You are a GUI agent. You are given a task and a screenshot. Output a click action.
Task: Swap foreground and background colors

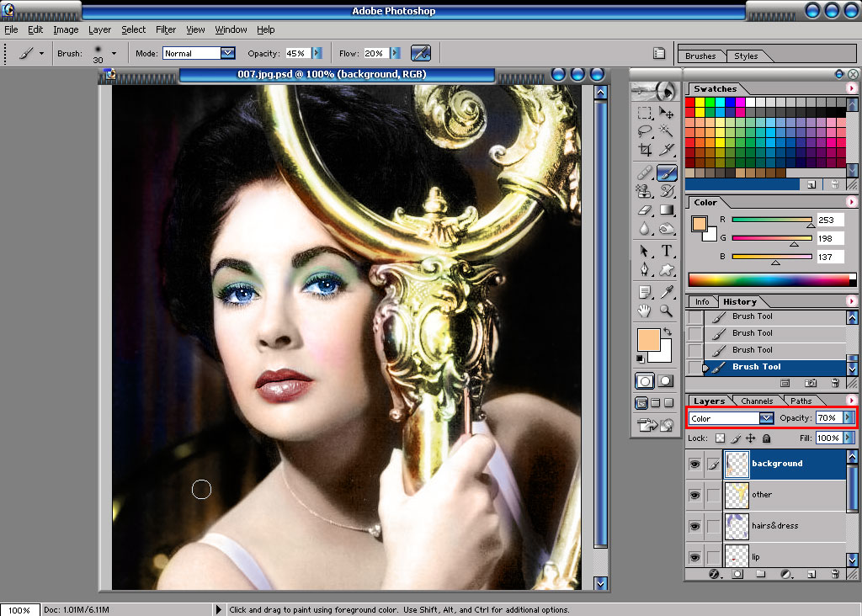pos(668,332)
